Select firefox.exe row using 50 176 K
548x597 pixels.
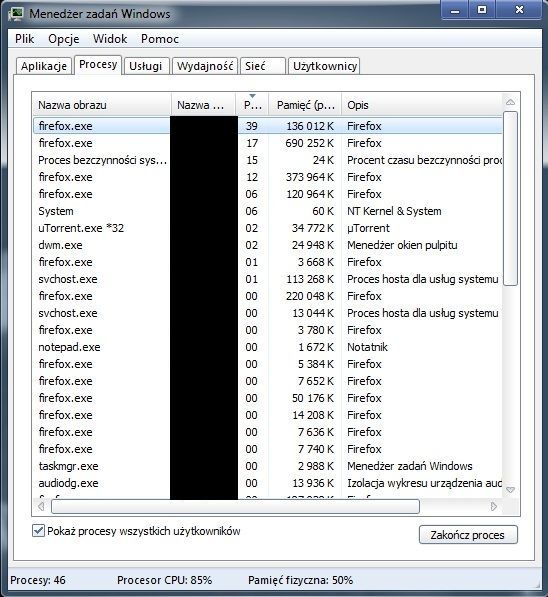pos(268,398)
